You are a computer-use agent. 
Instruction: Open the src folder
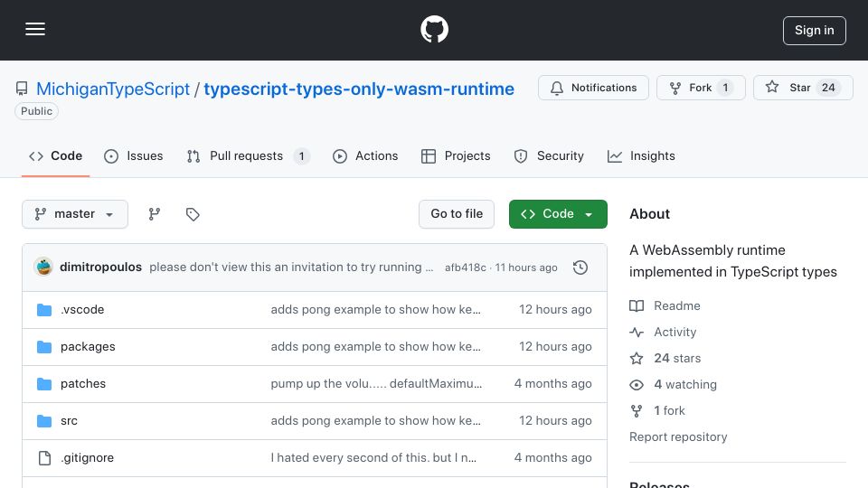pyautogui.click(x=70, y=421)
